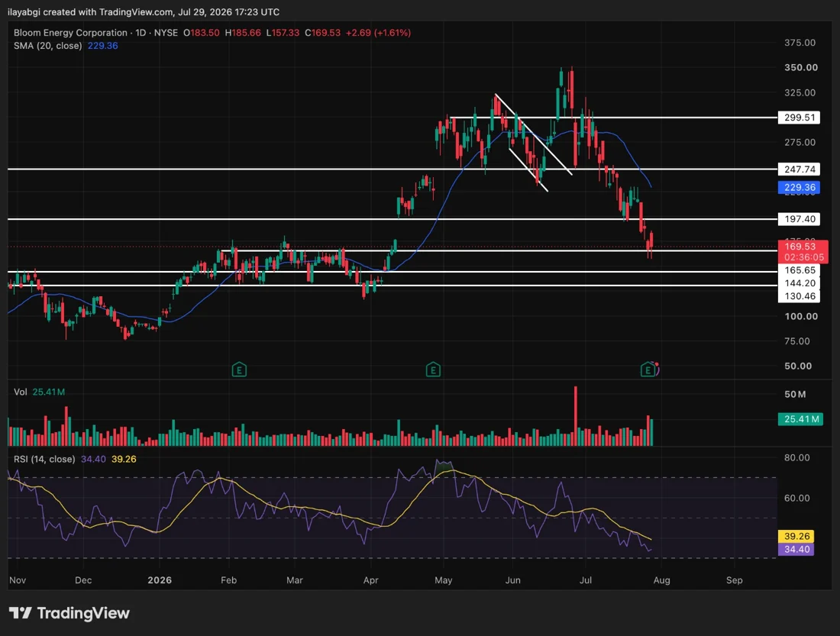The height and width of the screenshot is (636, 840).
Task: Click the green 25.41 M volume axis label
Action: pos(800,419)
